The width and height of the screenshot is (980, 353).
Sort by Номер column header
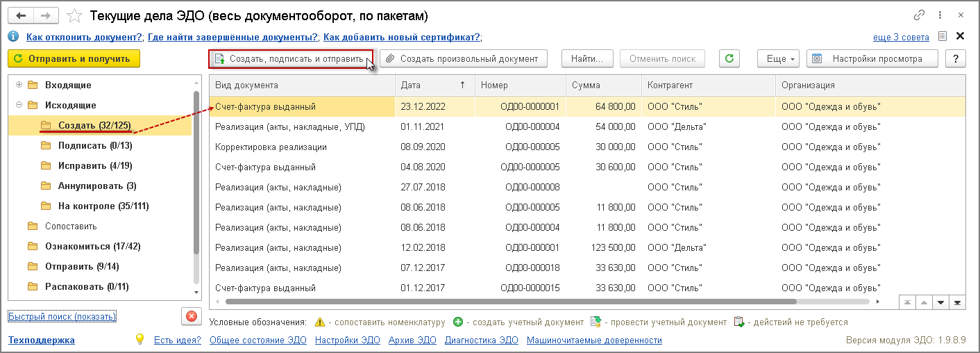click(521, 85)
